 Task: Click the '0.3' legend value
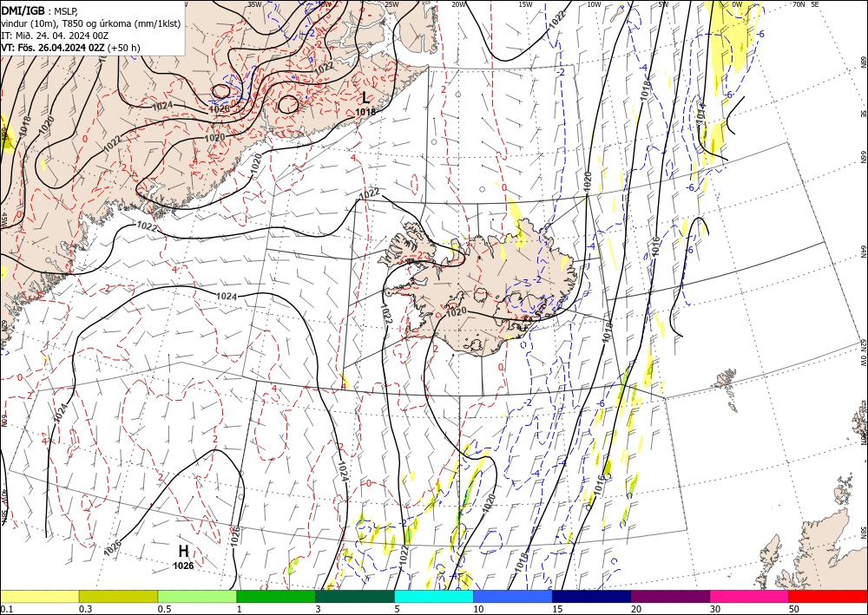85,609
